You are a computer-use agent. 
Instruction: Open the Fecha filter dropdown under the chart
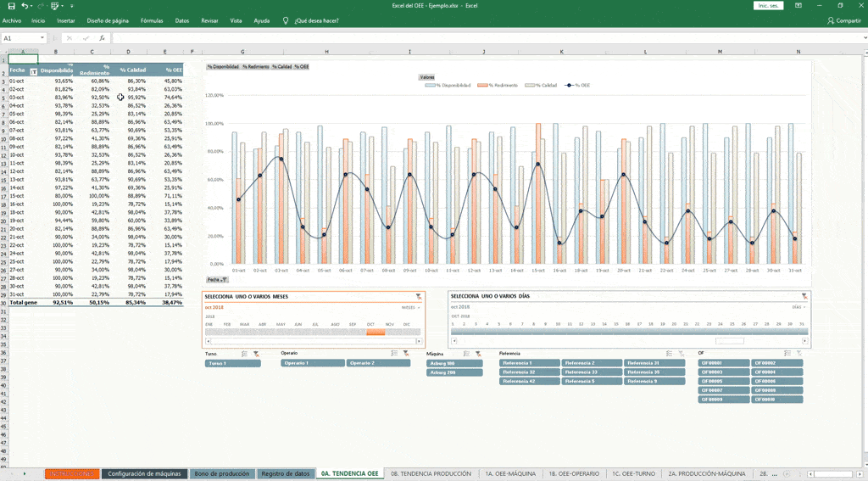click(217, 280)
